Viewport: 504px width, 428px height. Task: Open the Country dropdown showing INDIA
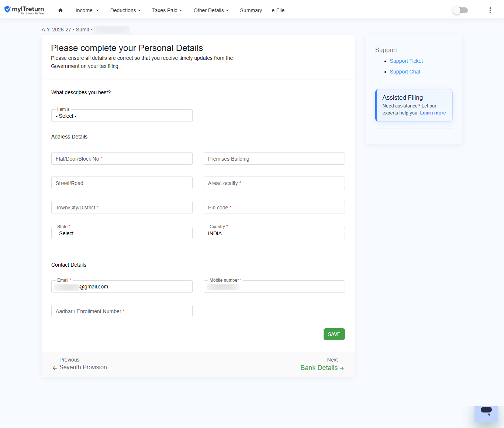[274, 233]
